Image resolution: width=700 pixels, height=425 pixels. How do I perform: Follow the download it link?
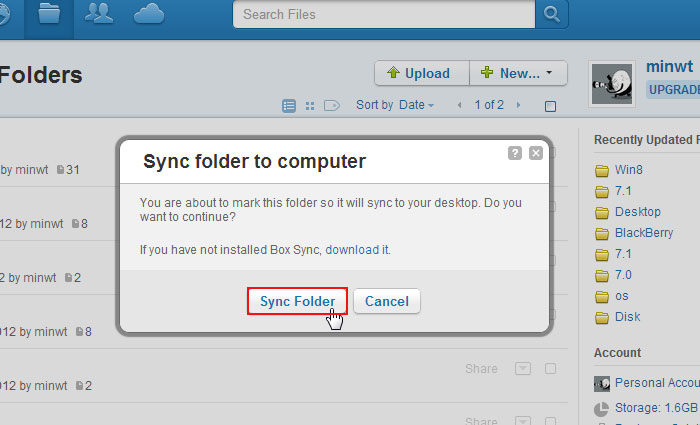(x=358, y=250)
